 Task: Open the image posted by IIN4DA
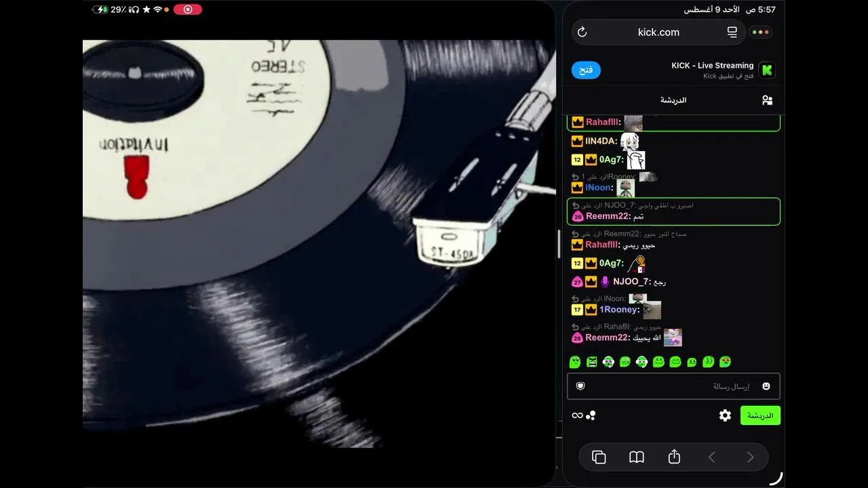coord(629,141)
